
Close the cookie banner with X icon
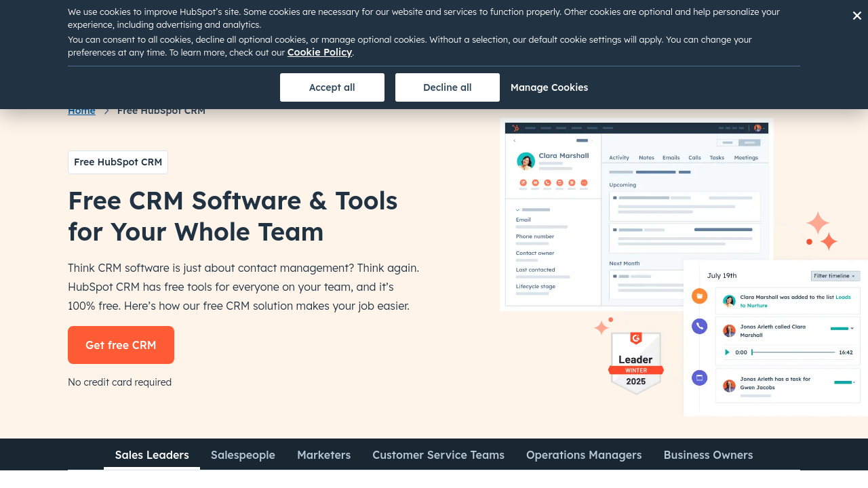(856, 16)
